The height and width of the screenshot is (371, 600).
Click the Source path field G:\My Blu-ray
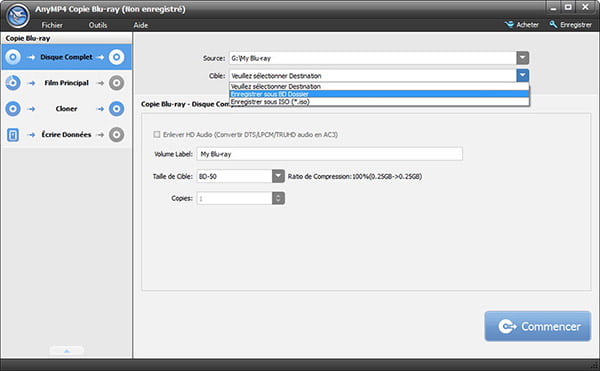(x=373, y=58)
